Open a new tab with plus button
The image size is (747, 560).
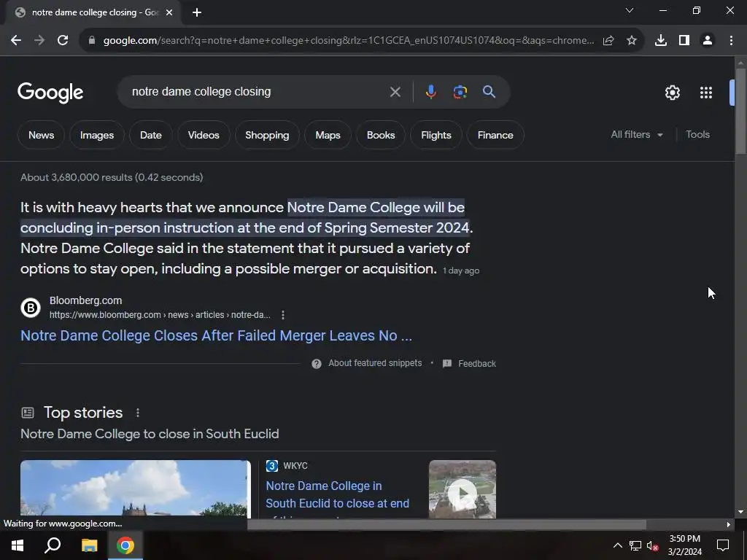(x=197, y=12)
